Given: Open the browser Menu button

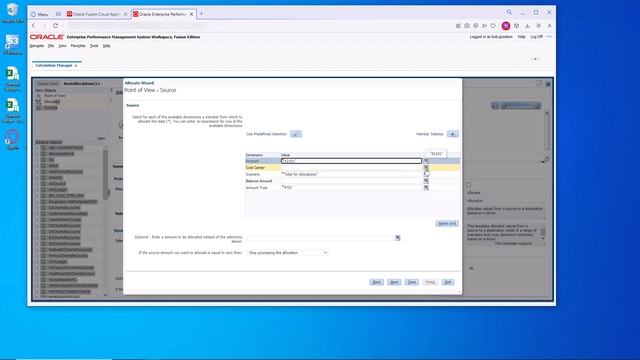Looking at the screenshot, I should click(40, 14).
